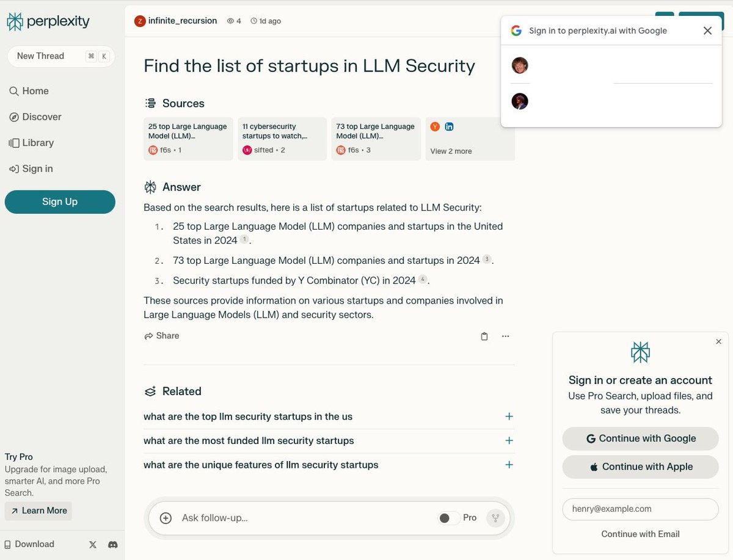
Task: Open Discover in sidebar
Action: (35, 117)
